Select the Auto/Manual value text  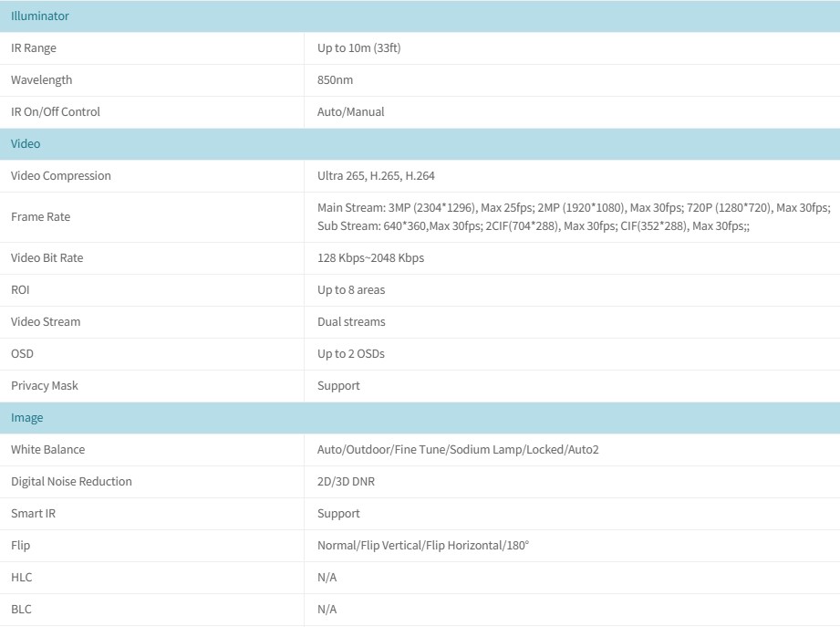(350, 112)
